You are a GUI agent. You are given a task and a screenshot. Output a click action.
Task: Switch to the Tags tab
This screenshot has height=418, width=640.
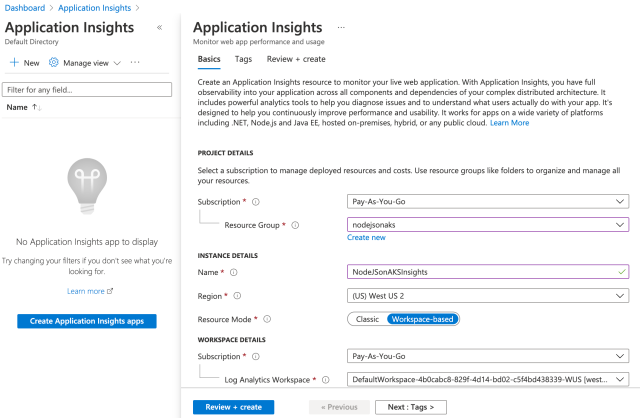tap(243, 59)
